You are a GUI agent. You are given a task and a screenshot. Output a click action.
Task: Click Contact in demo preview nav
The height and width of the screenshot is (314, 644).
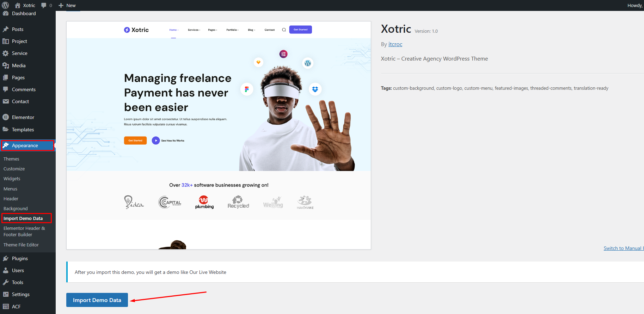pos(270,30)
